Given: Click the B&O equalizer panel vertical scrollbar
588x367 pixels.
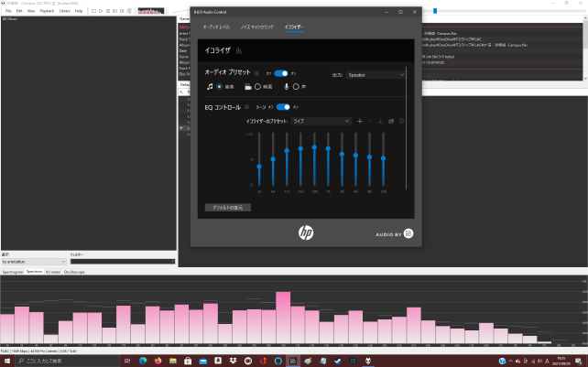Looking at the screenshot, I should point(406,128).
